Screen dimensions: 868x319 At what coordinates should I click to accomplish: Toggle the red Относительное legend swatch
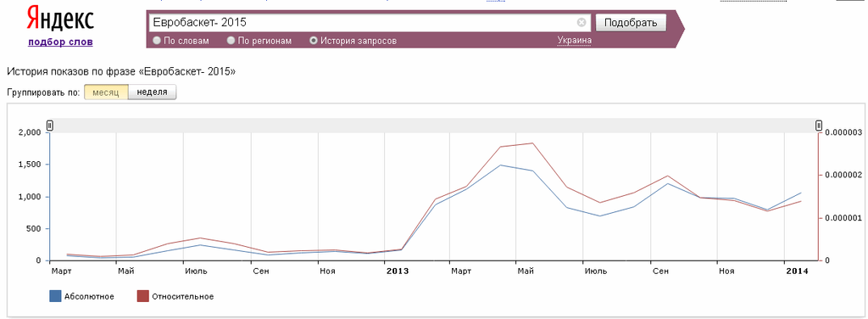(142, 296)
